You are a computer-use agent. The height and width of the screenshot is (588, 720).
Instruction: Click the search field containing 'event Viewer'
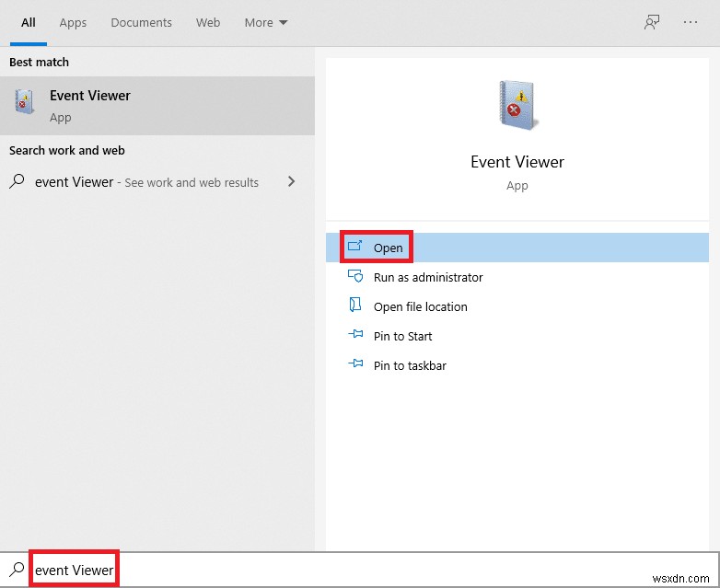click(x=368, y=571)
